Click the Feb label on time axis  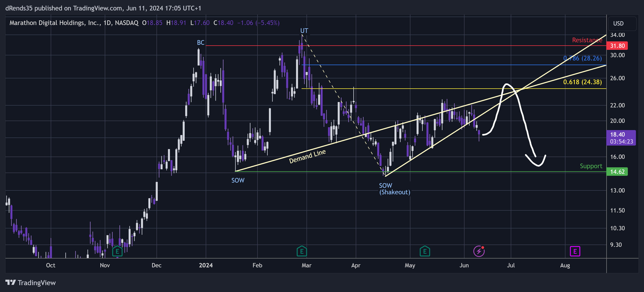257,265
